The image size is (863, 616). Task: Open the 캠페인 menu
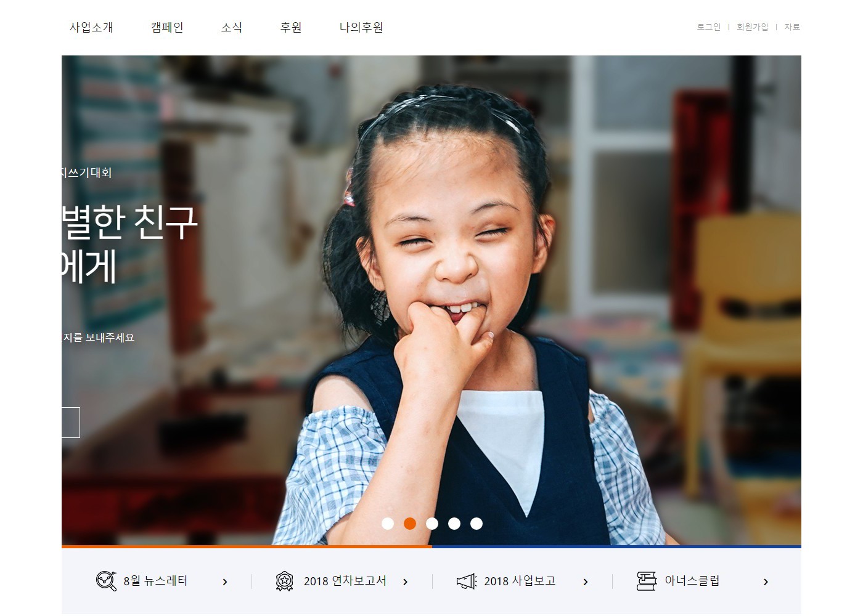tap(167, 27)
